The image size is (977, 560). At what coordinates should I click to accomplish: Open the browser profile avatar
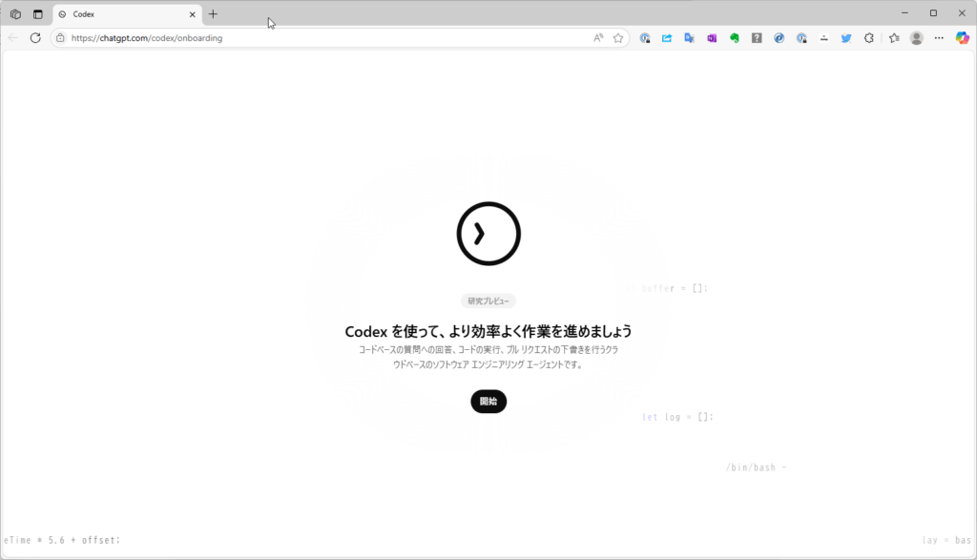coord(917,38)
